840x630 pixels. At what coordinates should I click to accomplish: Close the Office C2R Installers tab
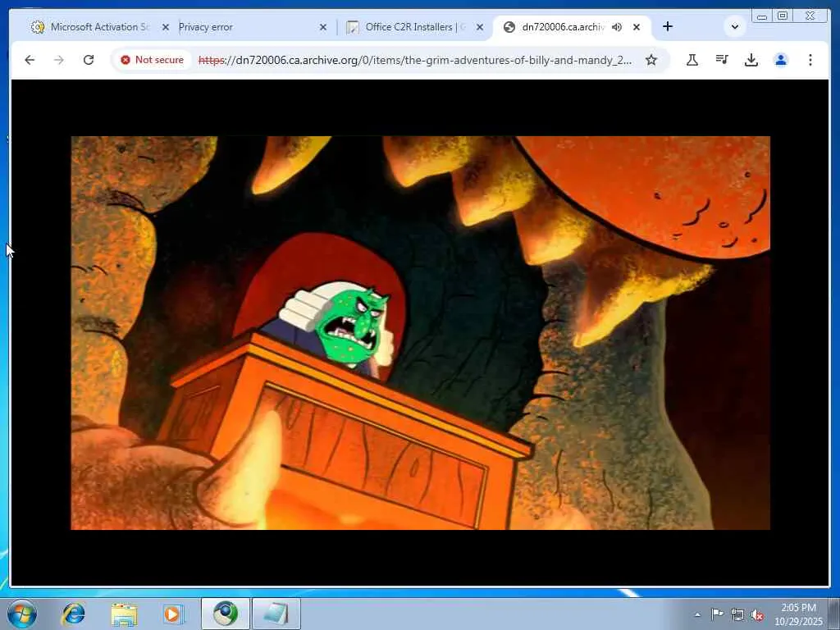coord(480,27)
